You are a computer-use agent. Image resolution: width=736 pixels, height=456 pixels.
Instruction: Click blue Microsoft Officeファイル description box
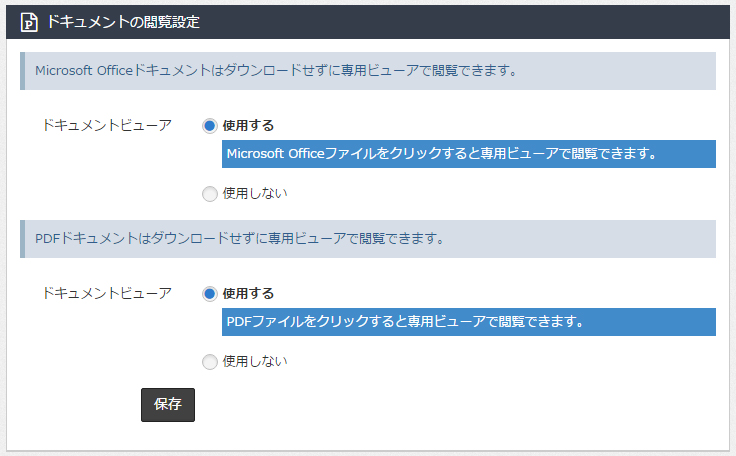469,154
